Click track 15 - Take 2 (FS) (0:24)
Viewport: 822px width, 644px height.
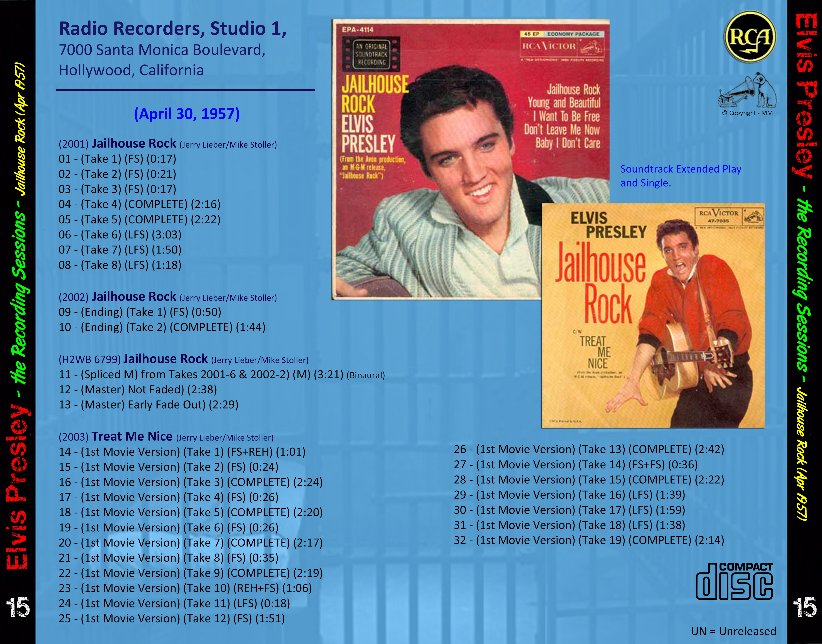(x=168, y=467)
